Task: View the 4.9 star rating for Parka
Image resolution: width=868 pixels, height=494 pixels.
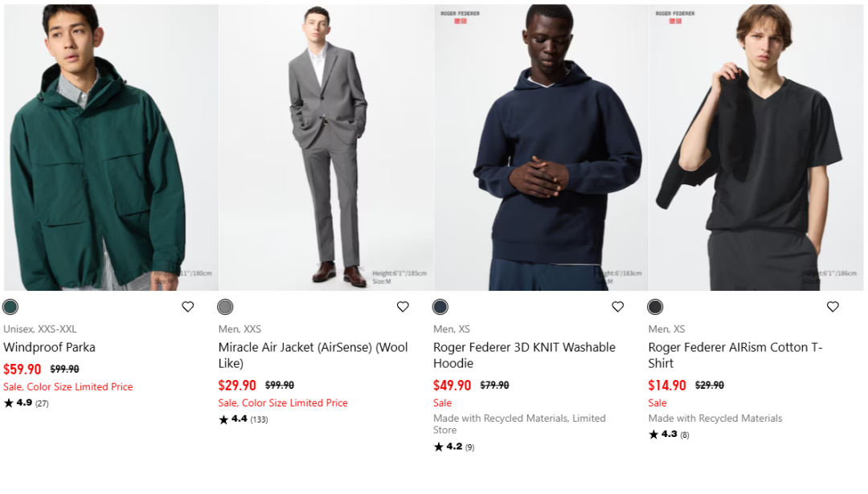Action: 26,403
